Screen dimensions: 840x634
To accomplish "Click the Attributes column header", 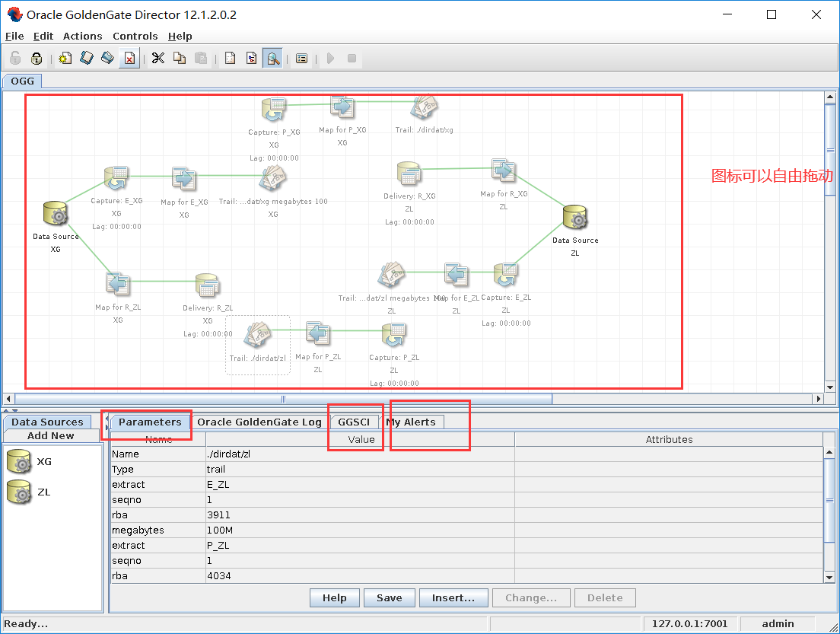I will coord(669,439).
